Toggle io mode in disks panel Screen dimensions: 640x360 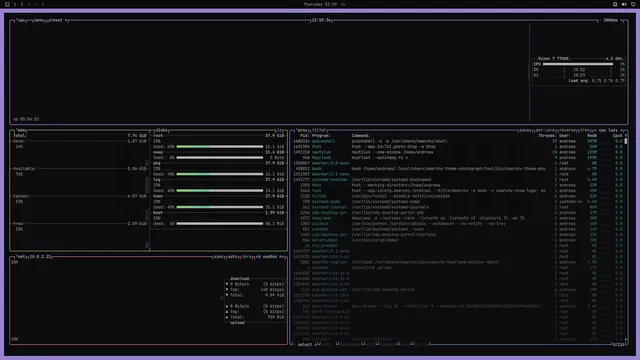[x=280, y=130]
